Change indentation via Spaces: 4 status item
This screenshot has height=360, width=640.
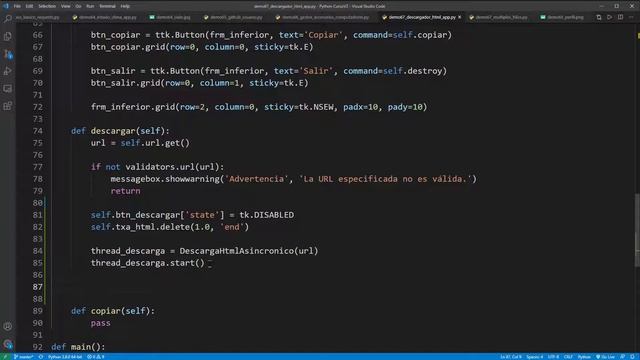(x=534, y=357)
